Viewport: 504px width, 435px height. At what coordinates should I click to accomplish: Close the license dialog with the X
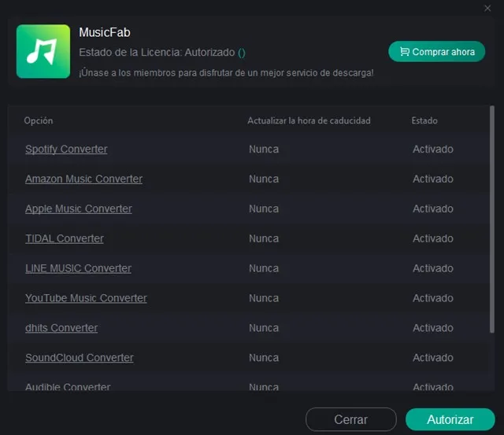(487, 9)
